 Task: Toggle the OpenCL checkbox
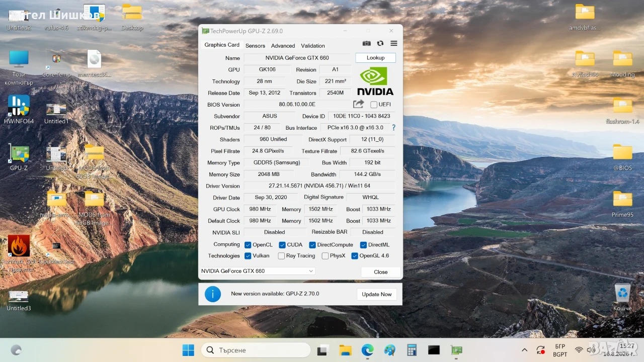coord(248,245)
